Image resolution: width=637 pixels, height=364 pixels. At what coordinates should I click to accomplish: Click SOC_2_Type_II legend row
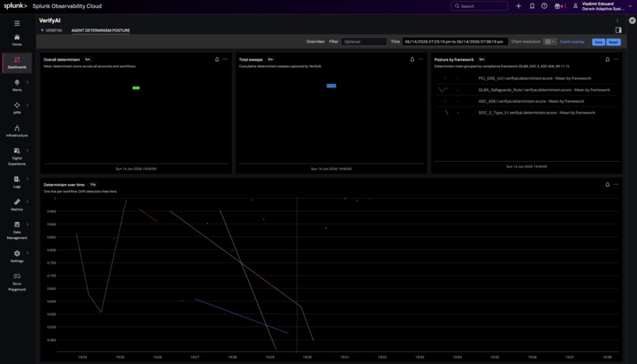coord(526,112)
